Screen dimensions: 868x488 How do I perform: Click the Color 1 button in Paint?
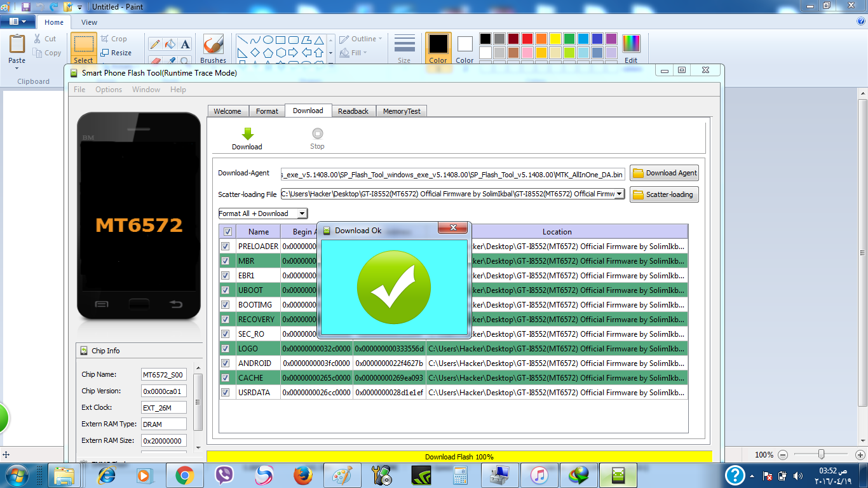pos(438,49)
